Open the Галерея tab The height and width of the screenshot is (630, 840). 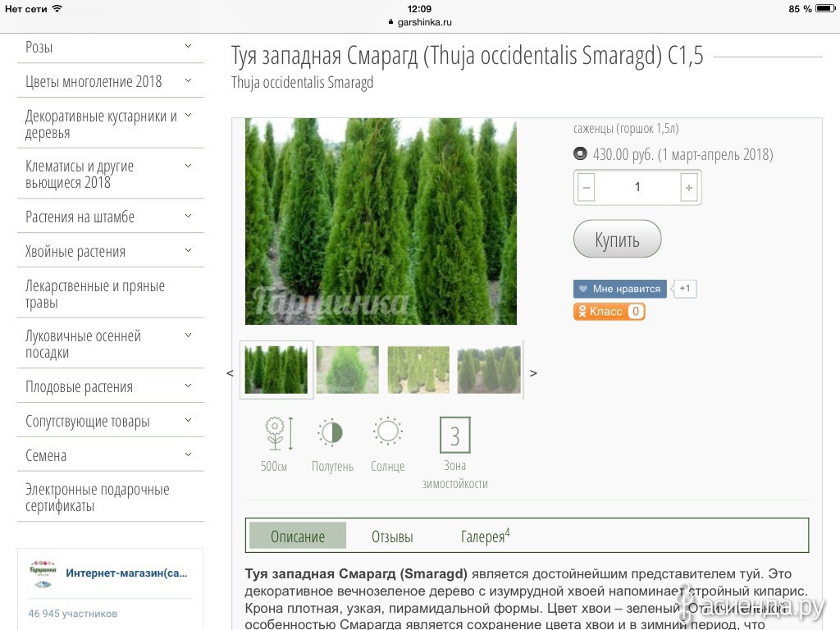tap(486, 536)
